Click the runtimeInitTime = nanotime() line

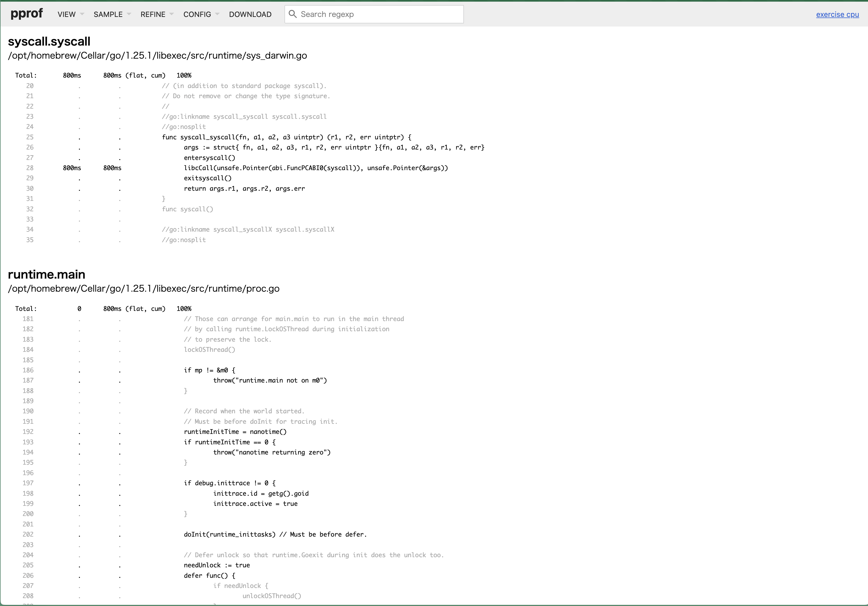tap(235, 432)
